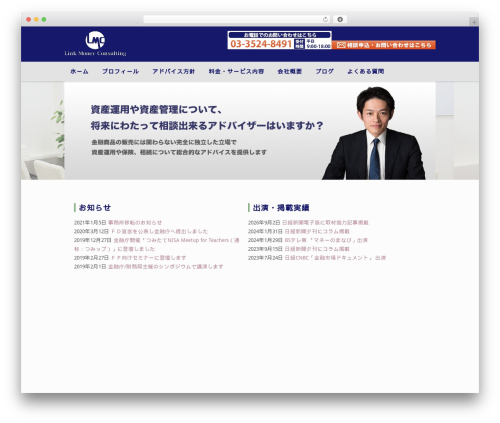Open the プロフィール menu item
This screenshot has height=423, width=500.
[x=120, y=71]
